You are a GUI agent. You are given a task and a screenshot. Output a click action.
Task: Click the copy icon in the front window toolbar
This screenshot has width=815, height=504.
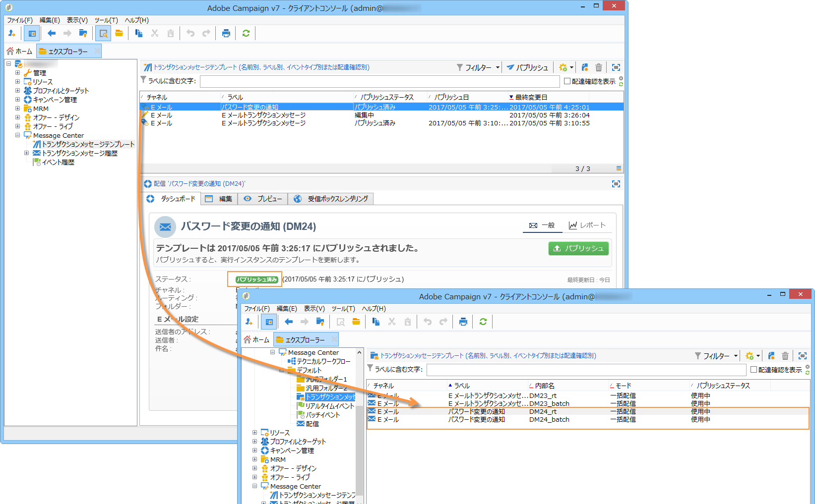376,322
